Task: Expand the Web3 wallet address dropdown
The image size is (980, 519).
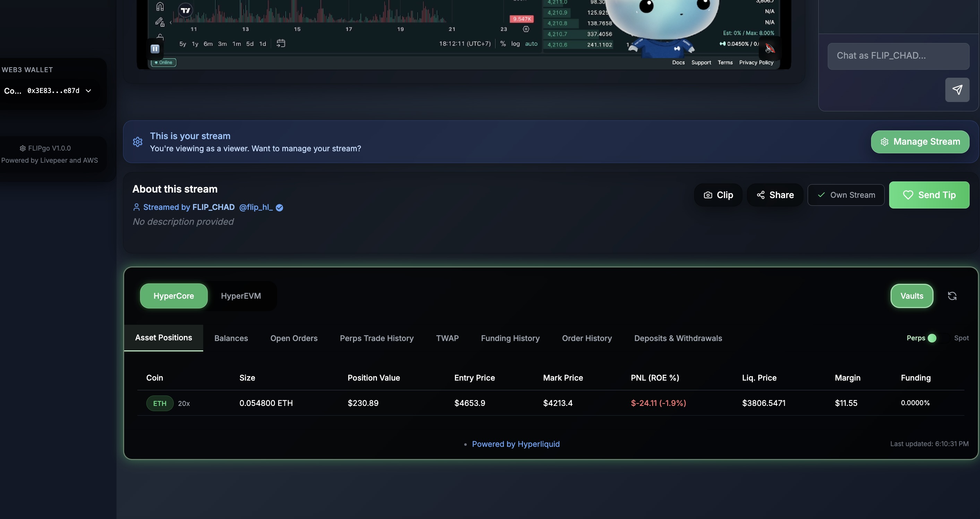Action: 88,91
